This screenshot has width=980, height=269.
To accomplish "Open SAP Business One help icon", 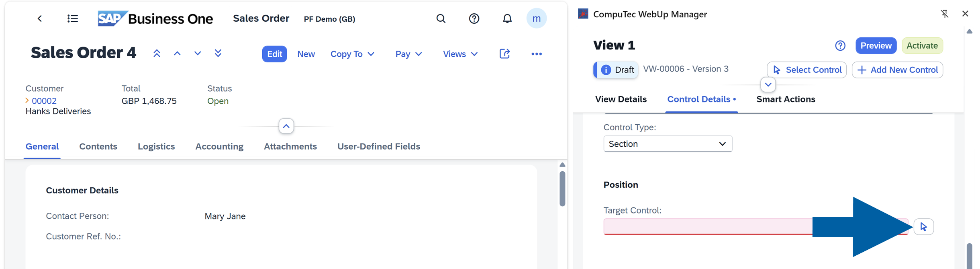I will [x=474, y=18].
